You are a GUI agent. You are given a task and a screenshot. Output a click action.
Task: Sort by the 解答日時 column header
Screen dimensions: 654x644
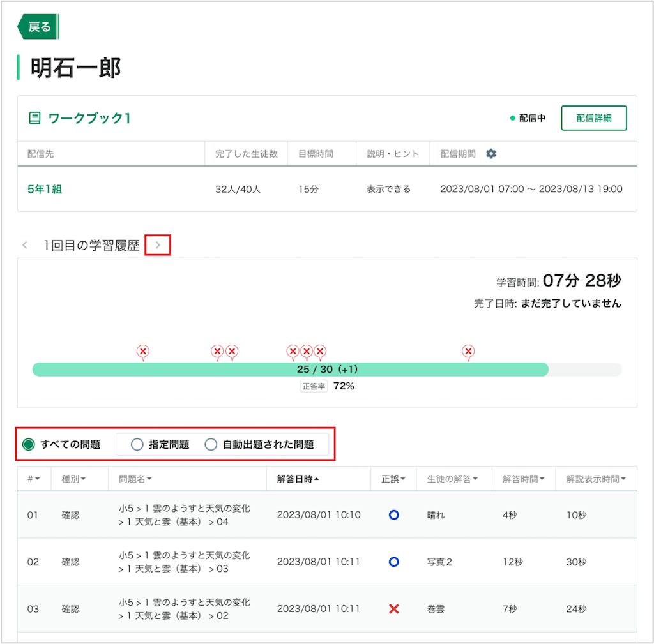tap(298, 479)
